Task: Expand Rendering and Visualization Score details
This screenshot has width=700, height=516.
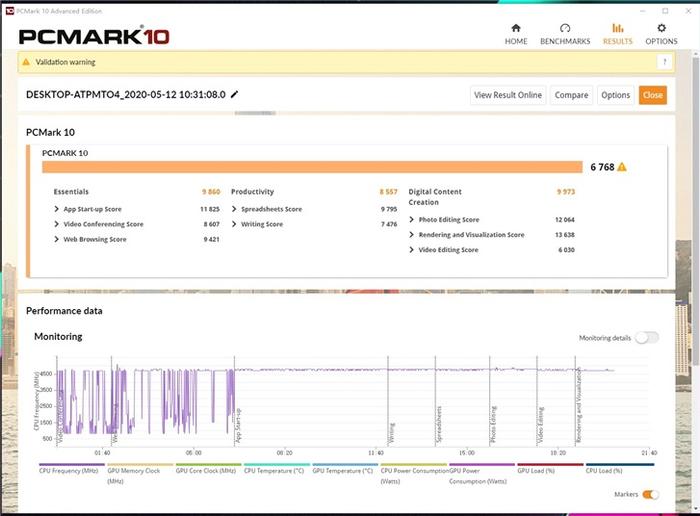Action: click(412, 235)
